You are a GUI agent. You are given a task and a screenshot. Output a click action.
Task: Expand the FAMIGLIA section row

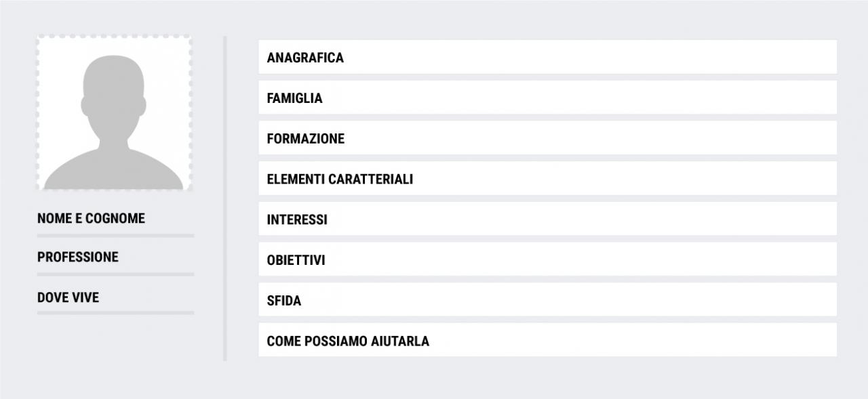pos(547,98)
